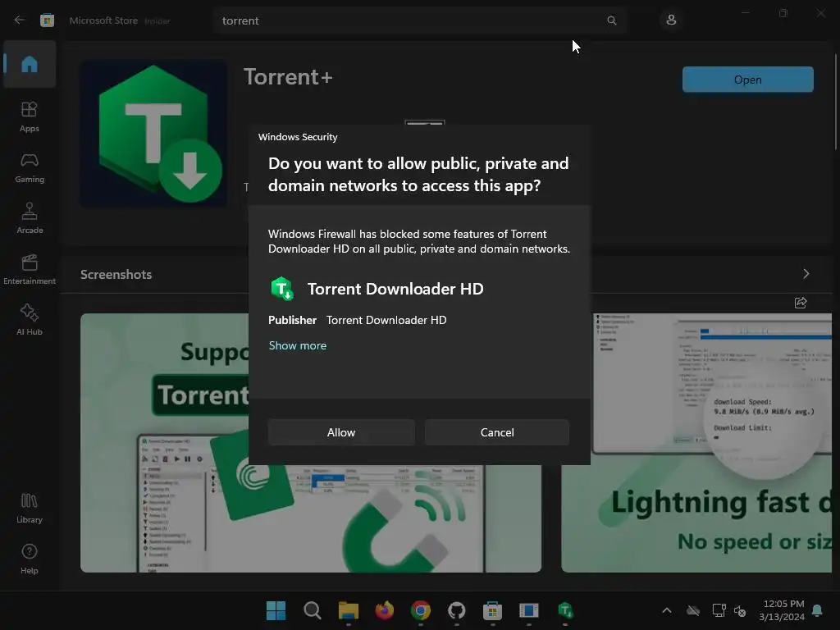Click the Store page vertical scrollbar
The width and height of the screenshot is (840, 630).
pos(835,102)
